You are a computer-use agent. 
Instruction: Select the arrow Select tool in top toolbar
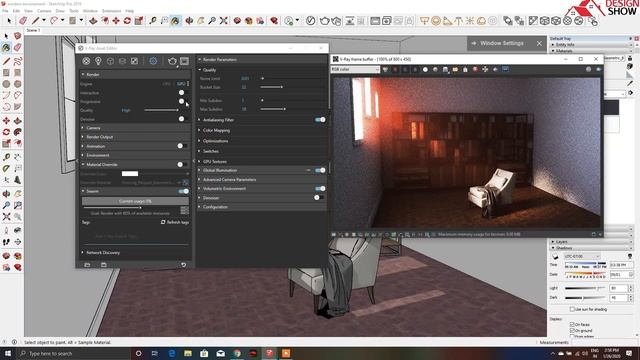click(9, 20)
